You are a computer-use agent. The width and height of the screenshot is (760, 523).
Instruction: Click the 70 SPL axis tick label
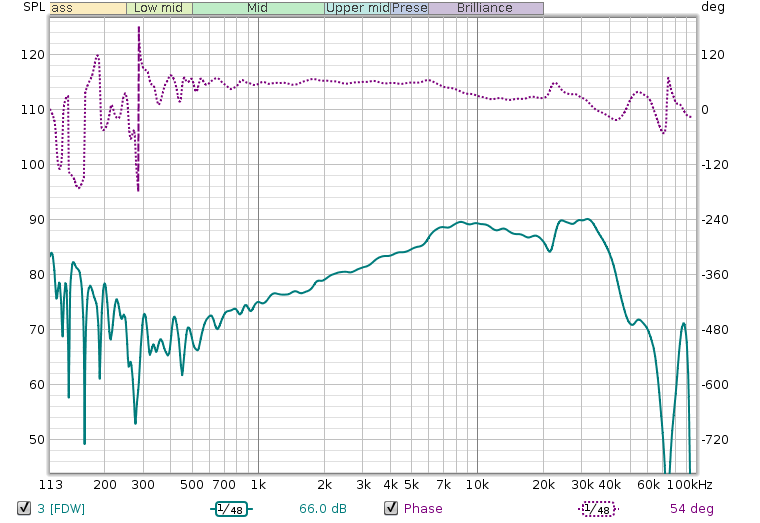tap(36, 330)
